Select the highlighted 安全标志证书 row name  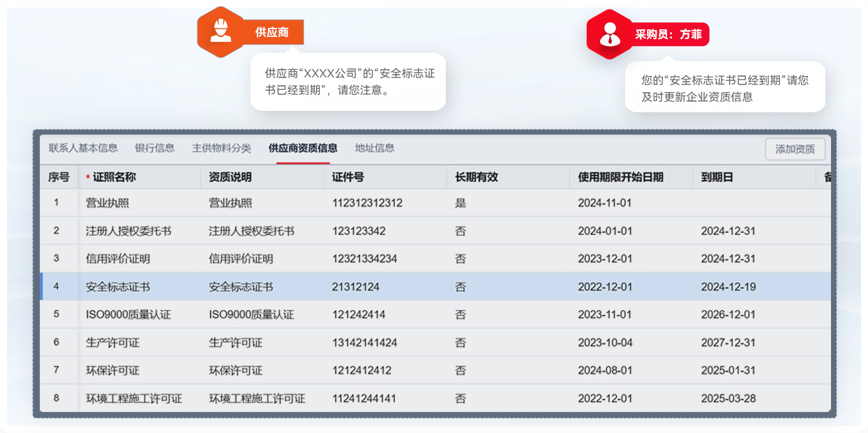pyautogui.click(x=118, y=287)
